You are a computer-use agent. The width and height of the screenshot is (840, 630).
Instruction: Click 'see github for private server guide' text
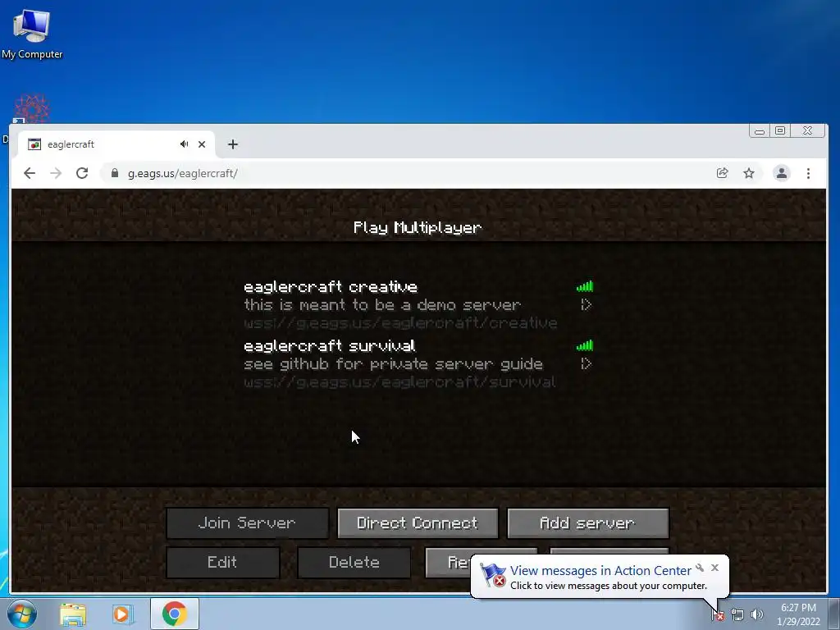(393, 364)
